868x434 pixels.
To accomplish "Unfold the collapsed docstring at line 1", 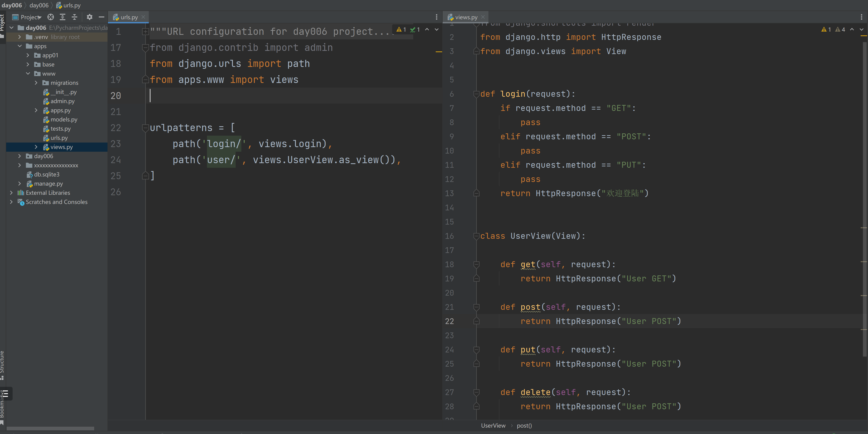I will (145, 32).
